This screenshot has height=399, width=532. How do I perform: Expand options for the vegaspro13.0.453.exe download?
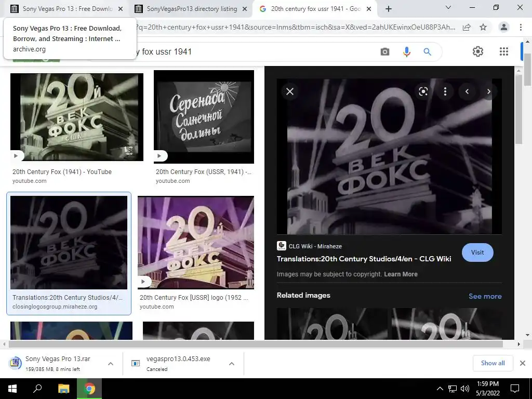click(x=232, y=364)
